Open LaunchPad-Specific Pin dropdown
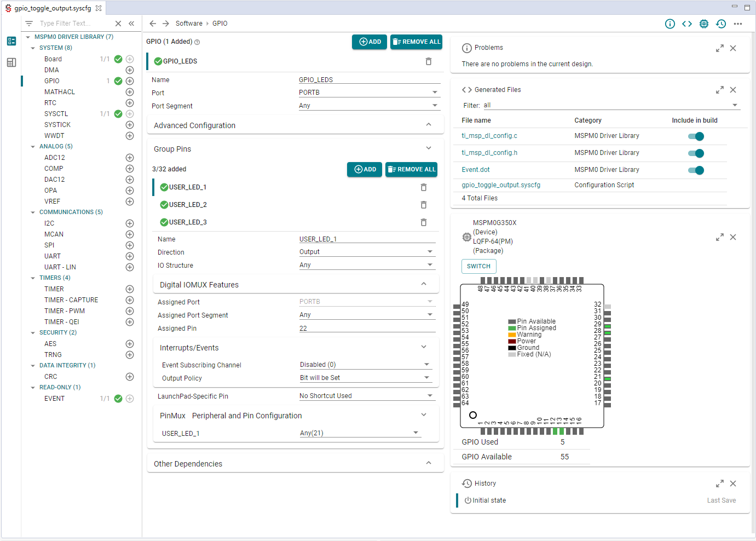This screenshot has height=541, width=756. click(x=367, y=396)
